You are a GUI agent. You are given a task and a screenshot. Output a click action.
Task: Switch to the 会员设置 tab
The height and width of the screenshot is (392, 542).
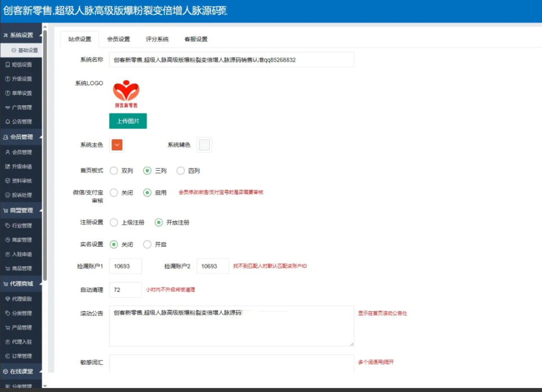[x=118, y=39]
